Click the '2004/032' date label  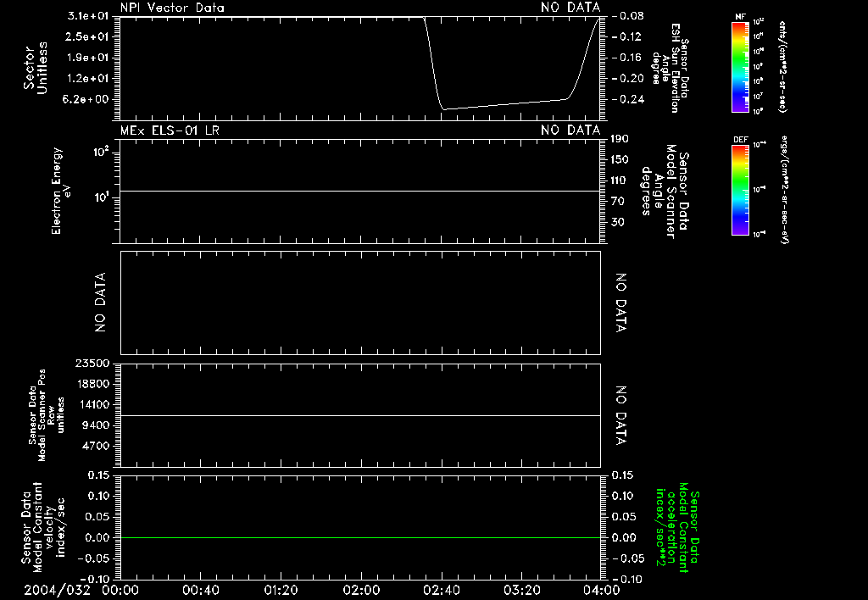[x=57, y=590]
